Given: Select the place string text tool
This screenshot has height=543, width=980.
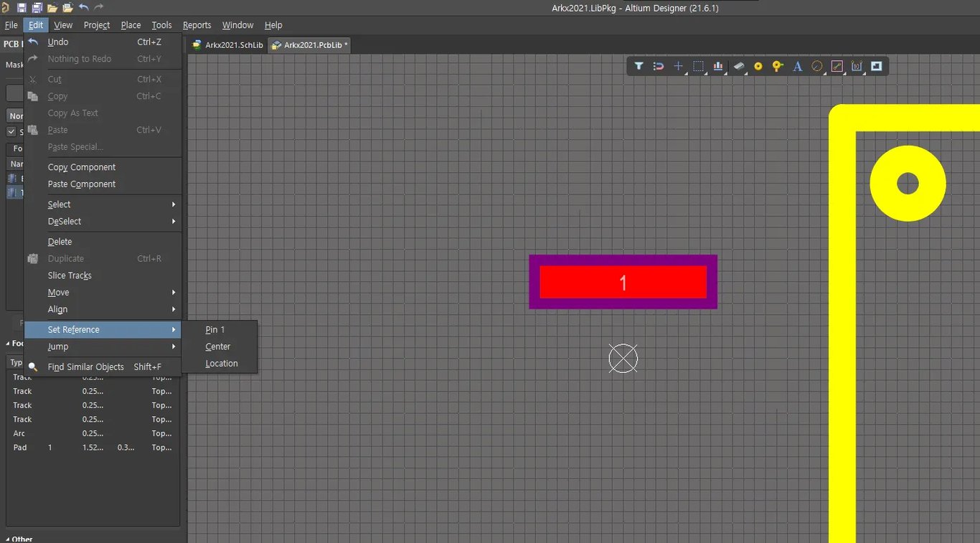Looking at the screenshot, I should (797, 66).
